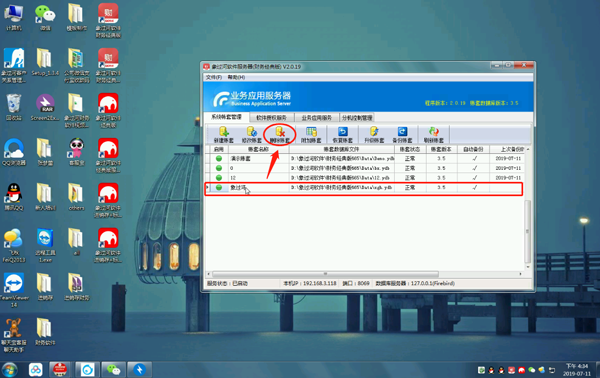Open the 帮助(H) menu
600x378 pixels.
pyautogui.click(x=236, y=77)
